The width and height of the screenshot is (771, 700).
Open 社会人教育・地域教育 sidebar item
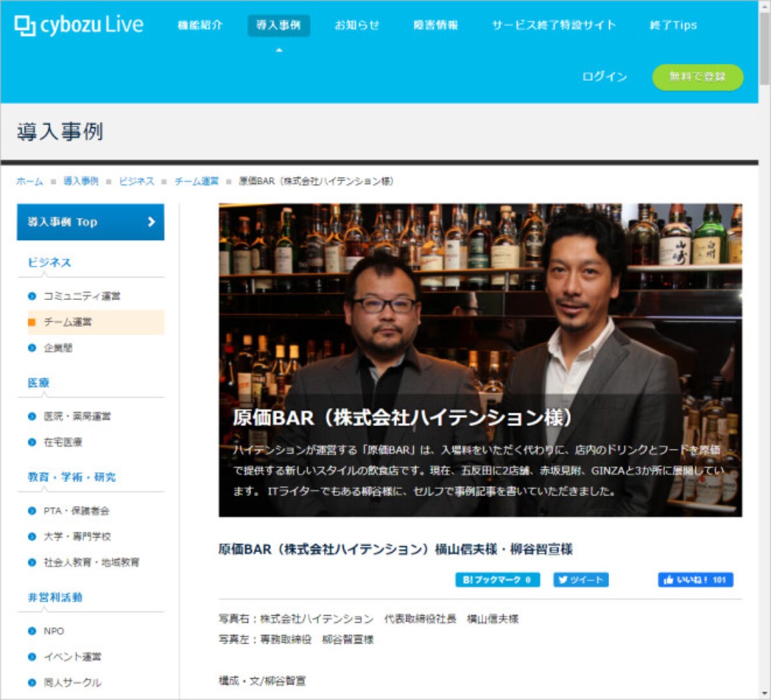click(91, 562)
